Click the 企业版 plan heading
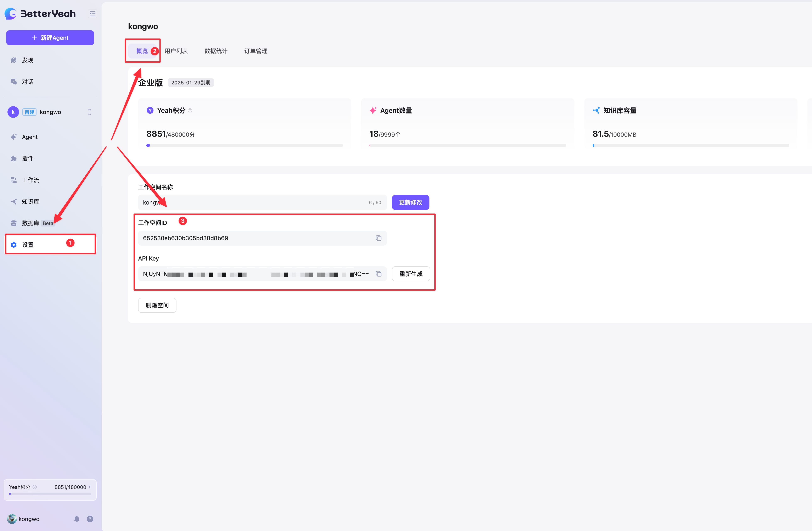 pyautogui.click(x=151, y=83)
